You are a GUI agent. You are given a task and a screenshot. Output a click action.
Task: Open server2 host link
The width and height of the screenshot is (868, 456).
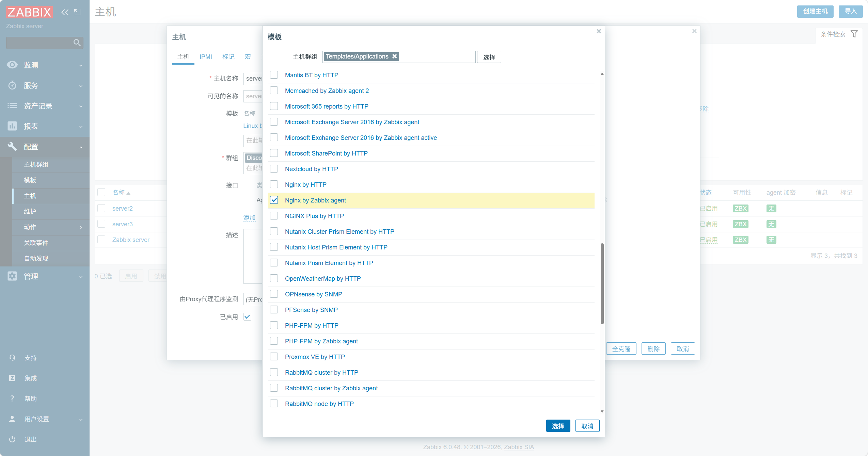(x=123, y=208)
